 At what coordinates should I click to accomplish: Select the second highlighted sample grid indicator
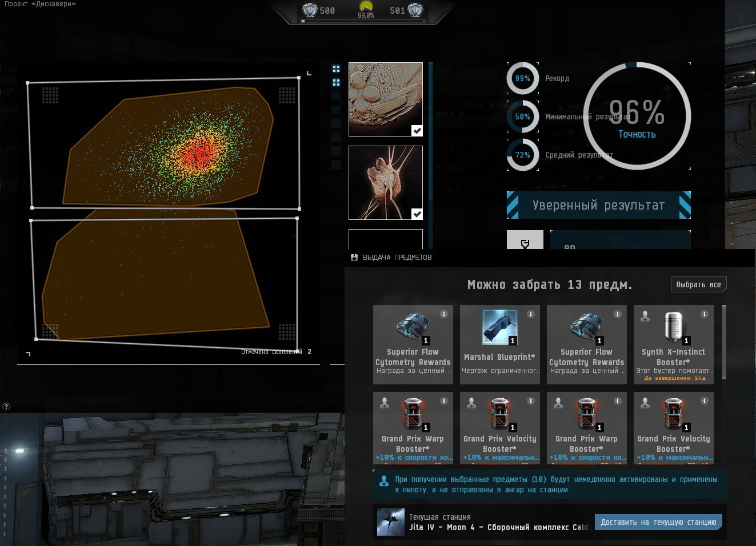click(x=336, y=82)
